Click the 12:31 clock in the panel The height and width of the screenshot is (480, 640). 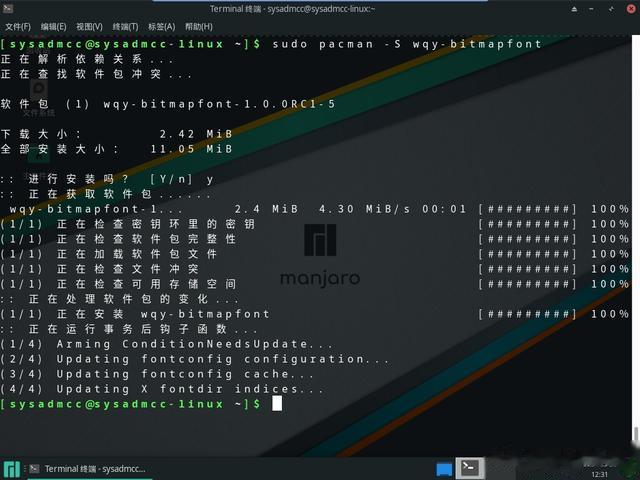pyautogui.click(x=599, y=474)
